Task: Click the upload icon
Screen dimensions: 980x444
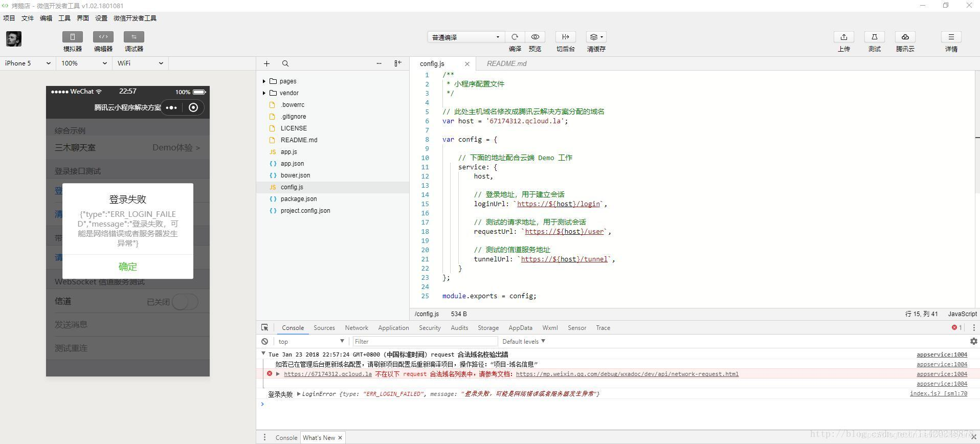Action: point(844,37)
